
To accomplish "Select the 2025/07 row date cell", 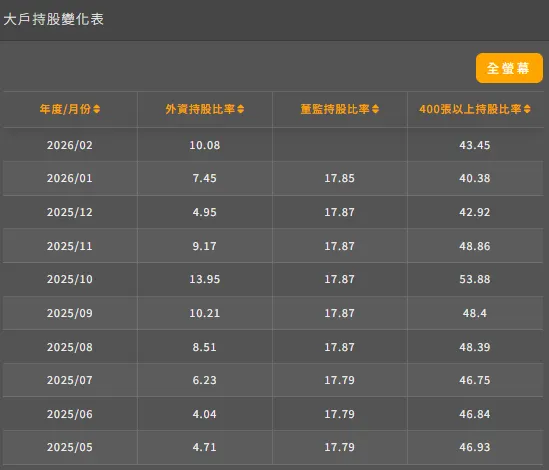I will [70, 380].
